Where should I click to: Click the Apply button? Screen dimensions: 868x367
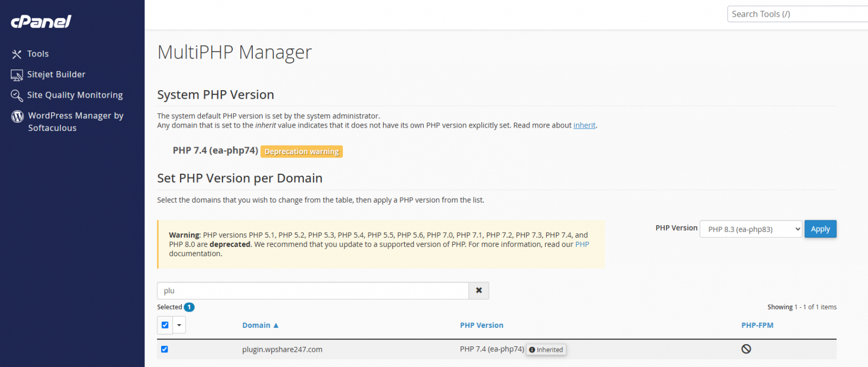pos(820,229)
